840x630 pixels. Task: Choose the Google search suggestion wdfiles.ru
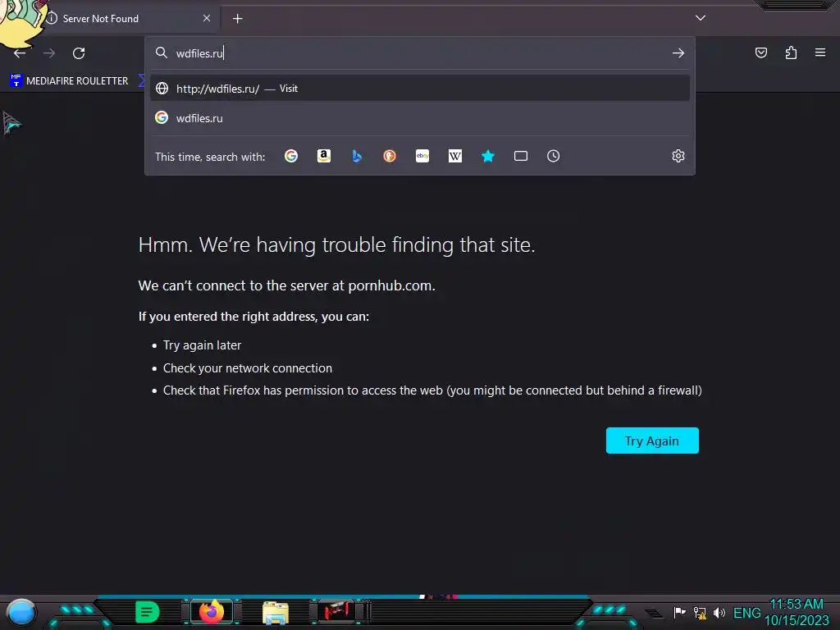click(420, 118)
